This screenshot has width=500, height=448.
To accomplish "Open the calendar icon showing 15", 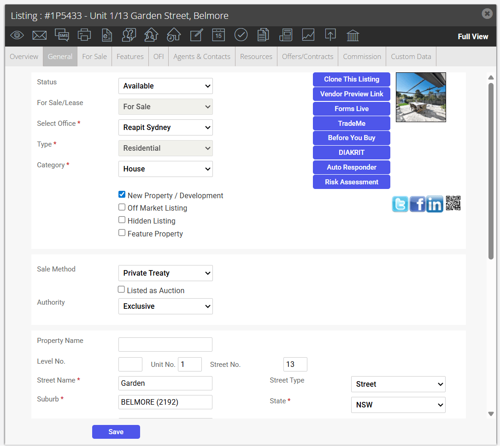I will pos(218,35).
